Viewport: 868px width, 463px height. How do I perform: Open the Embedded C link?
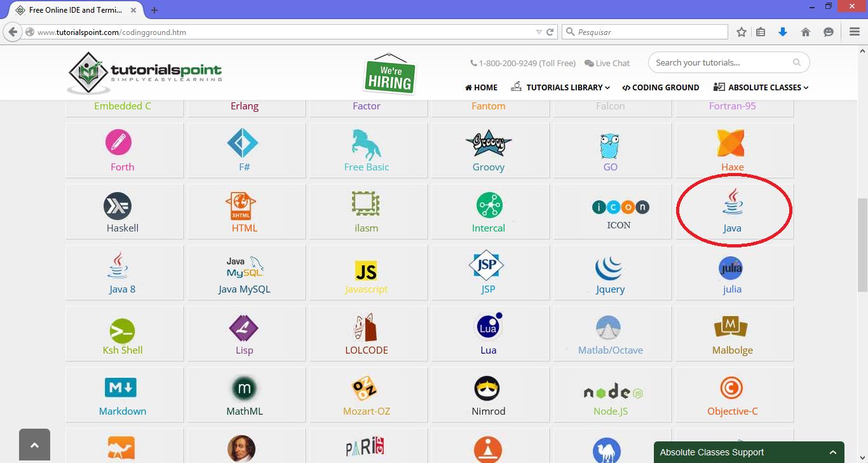123,106
